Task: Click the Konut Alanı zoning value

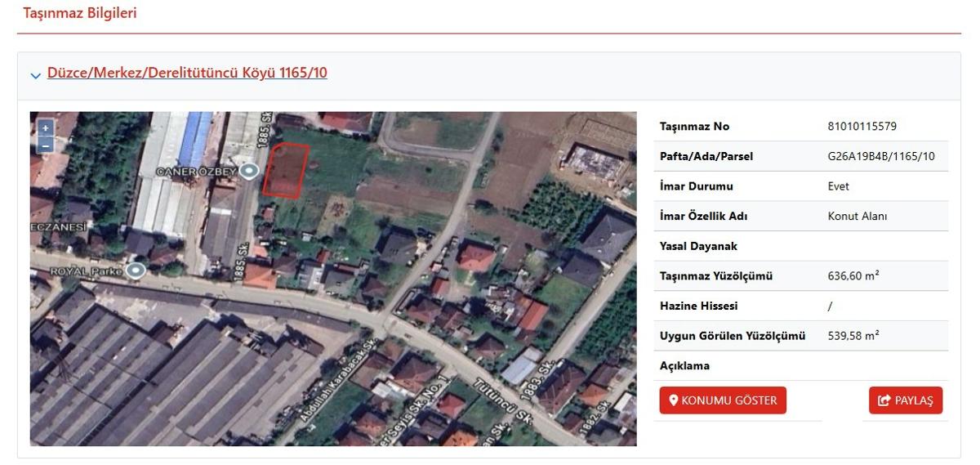Action: click(x=857, y=217)
